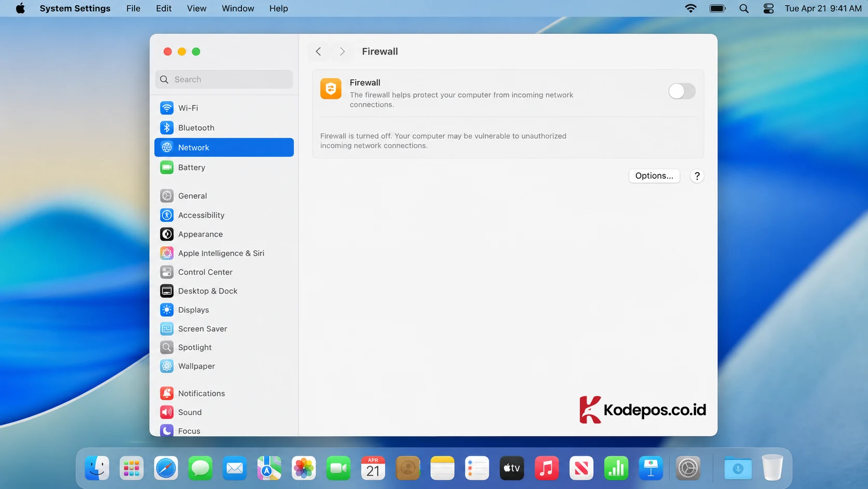868x489 pixels.
Task: Open General settings pane
Action: click(224, 196)
